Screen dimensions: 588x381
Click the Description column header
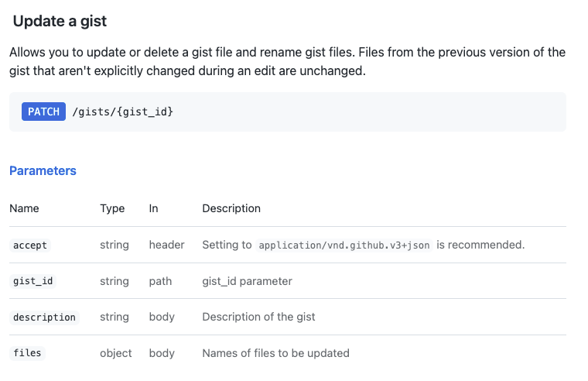[x=231, y=208]
